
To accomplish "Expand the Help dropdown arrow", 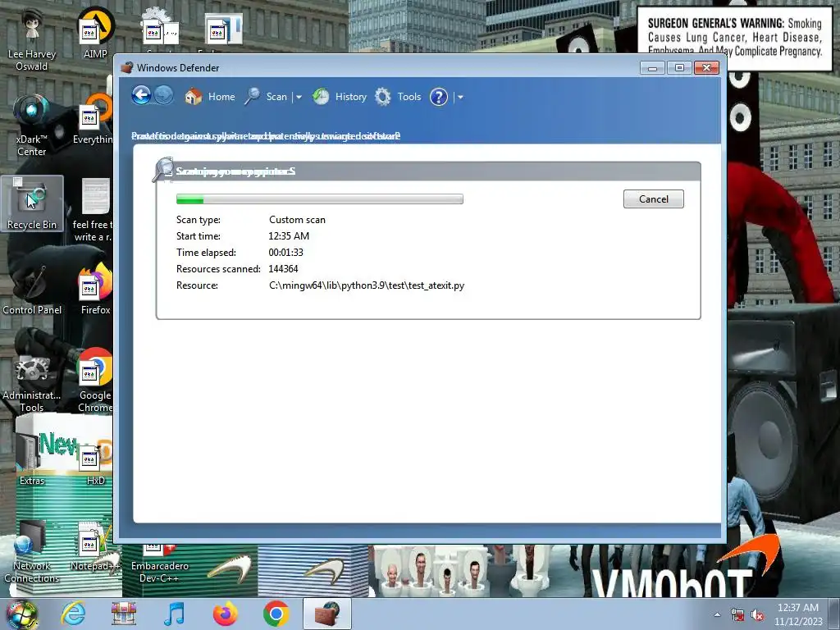I will pos(460,97).
